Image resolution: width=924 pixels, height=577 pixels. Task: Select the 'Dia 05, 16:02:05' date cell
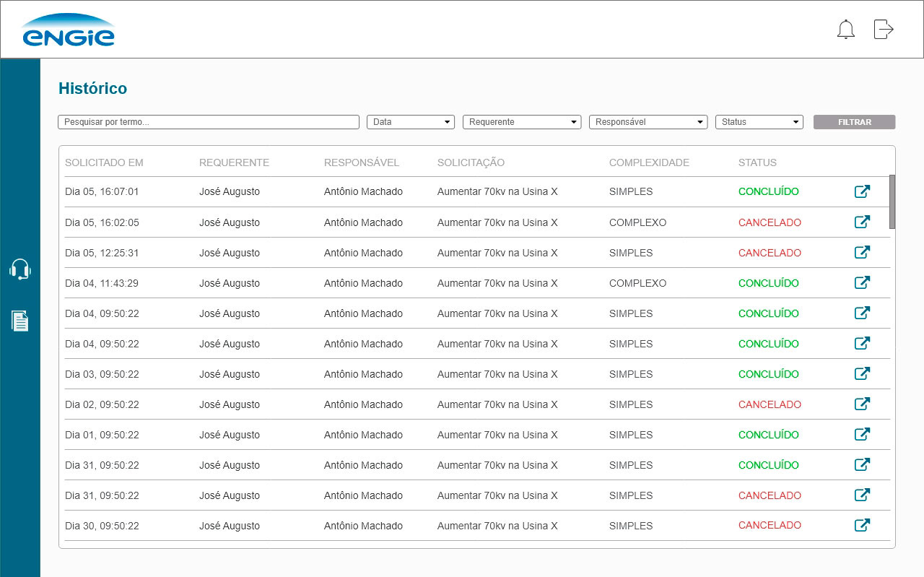tap(102, 222)
